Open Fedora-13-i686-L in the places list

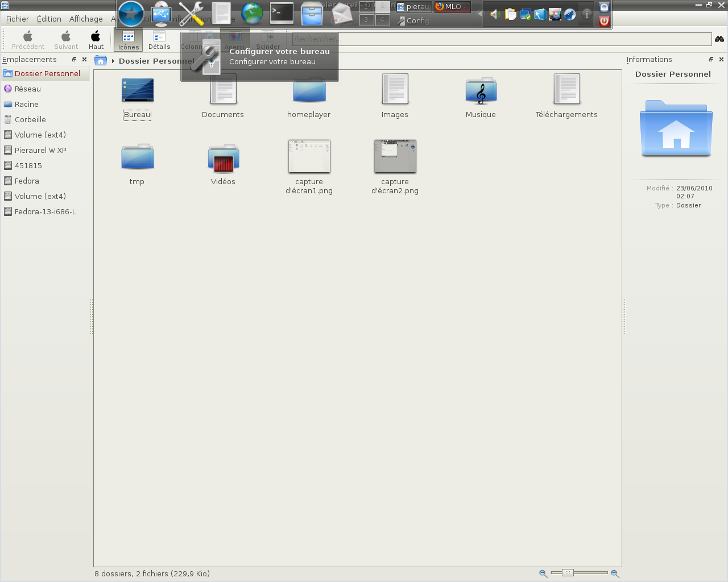tap(45, 211)
